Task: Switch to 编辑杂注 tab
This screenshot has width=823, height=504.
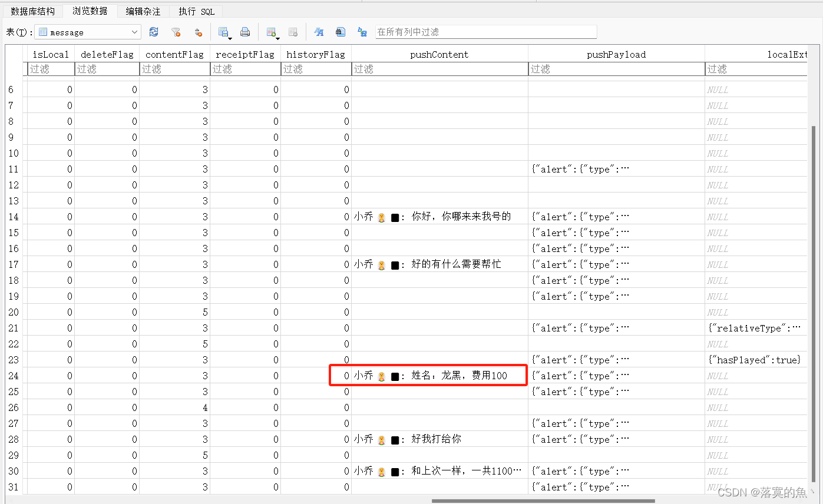Action: coord(143,11)
